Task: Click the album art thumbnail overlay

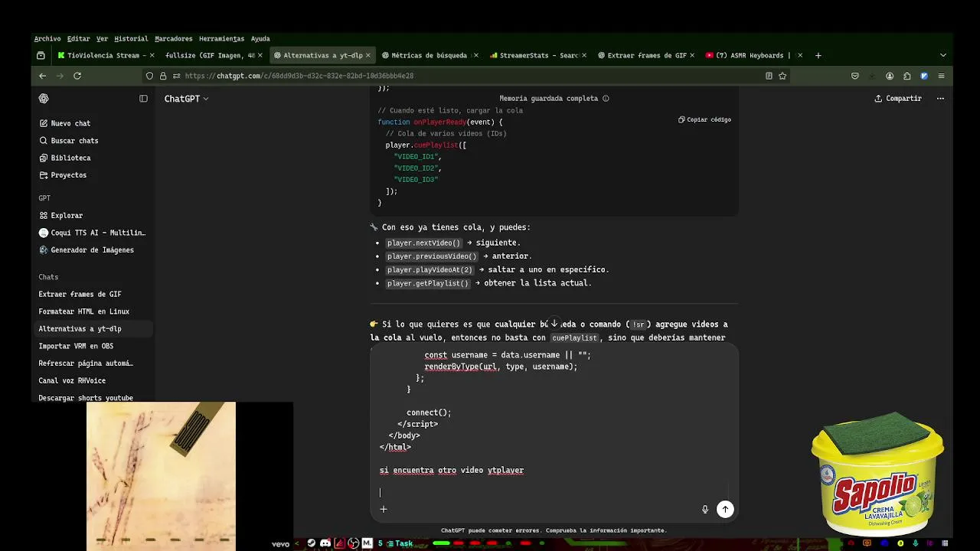Action: click(x=161, y=476)
